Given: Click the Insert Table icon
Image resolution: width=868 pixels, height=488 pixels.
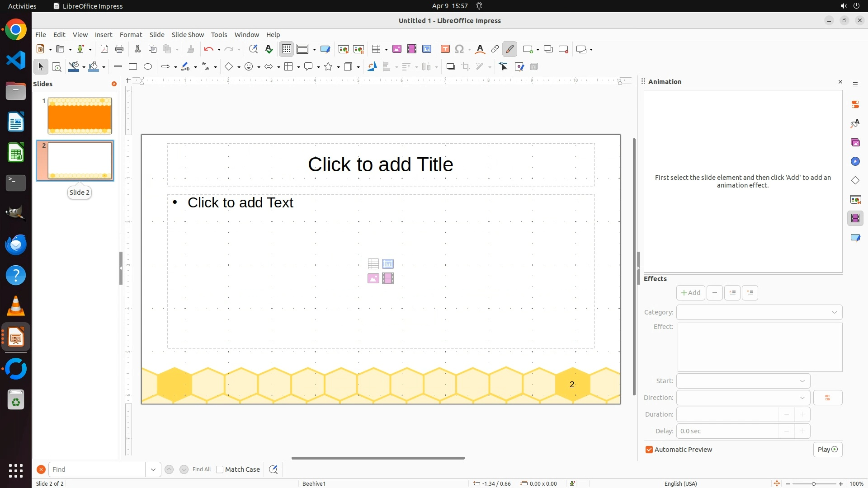Looking at the screenshot, I should (376, 49).
